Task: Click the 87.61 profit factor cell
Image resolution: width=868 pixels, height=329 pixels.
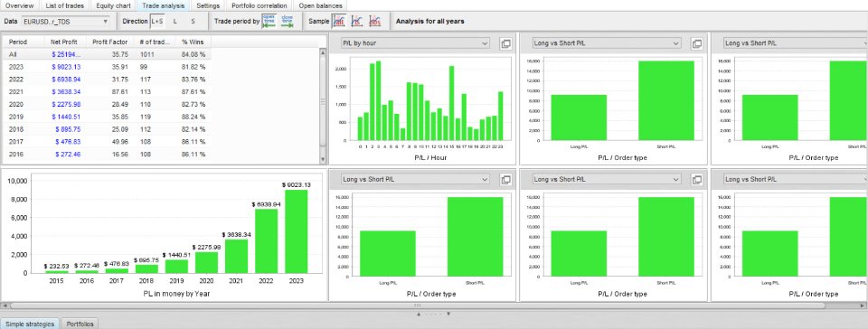Action: [x=120, y=92]
